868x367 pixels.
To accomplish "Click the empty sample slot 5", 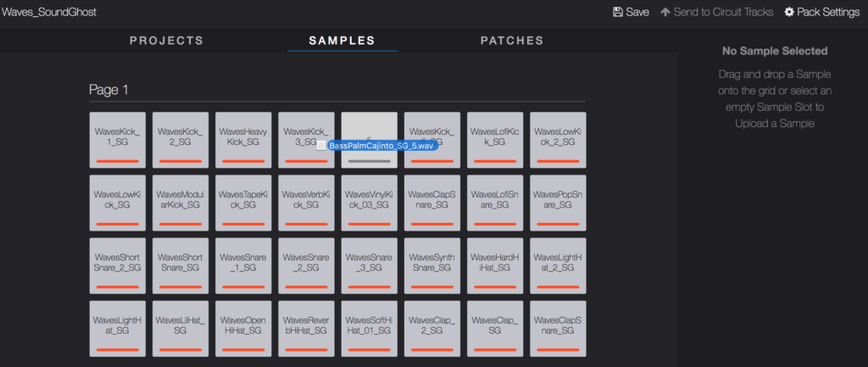I will (x=369, y=125).
